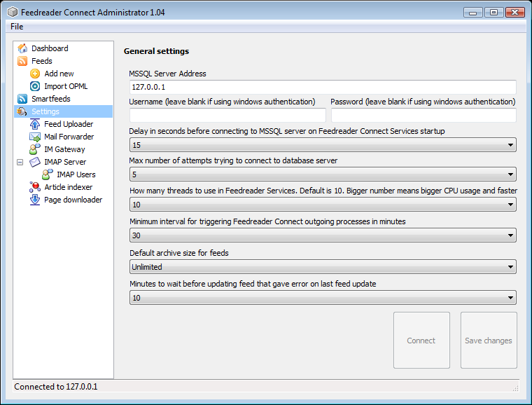Click the Feed Uploader arrow icon
This screenshot has width=532, height=405.
click(x=36, y=124)
